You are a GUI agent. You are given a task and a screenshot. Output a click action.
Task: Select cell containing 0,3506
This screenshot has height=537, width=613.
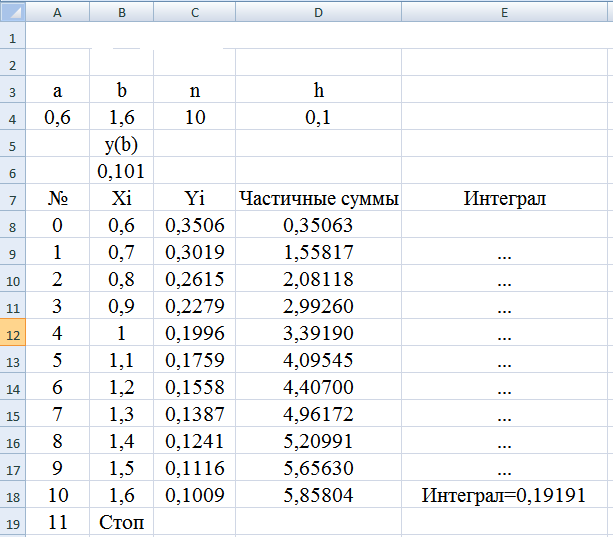[x=195, y=224]
